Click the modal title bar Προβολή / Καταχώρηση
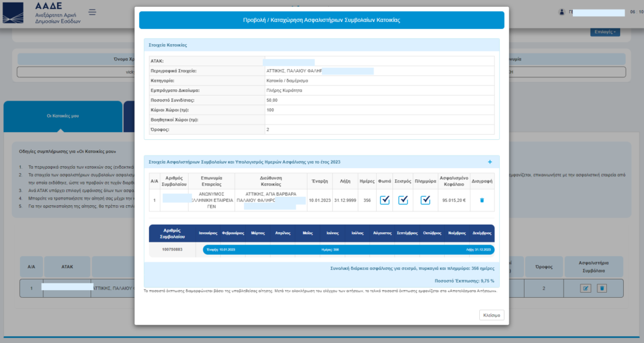Image resolution: width=644 pixels, height=343 pixels. click(x=321, y=20)
